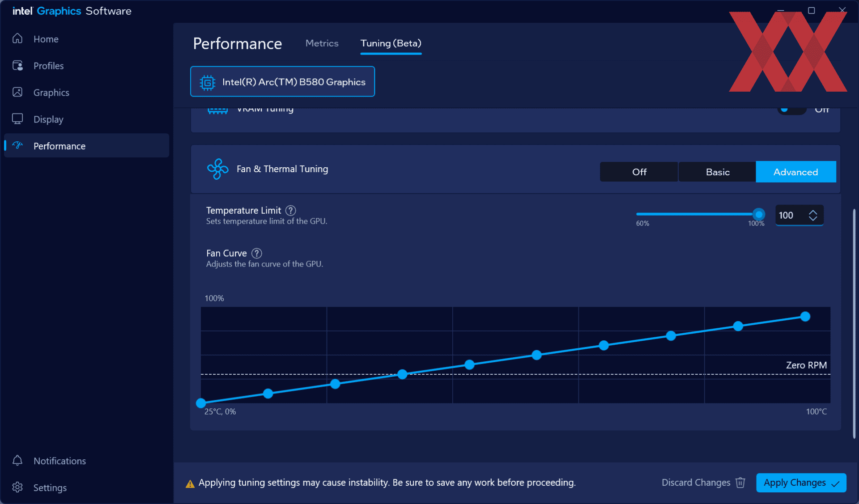Open the Notifications bell icon
Screen dimensions: 859x504
[17, 461]
